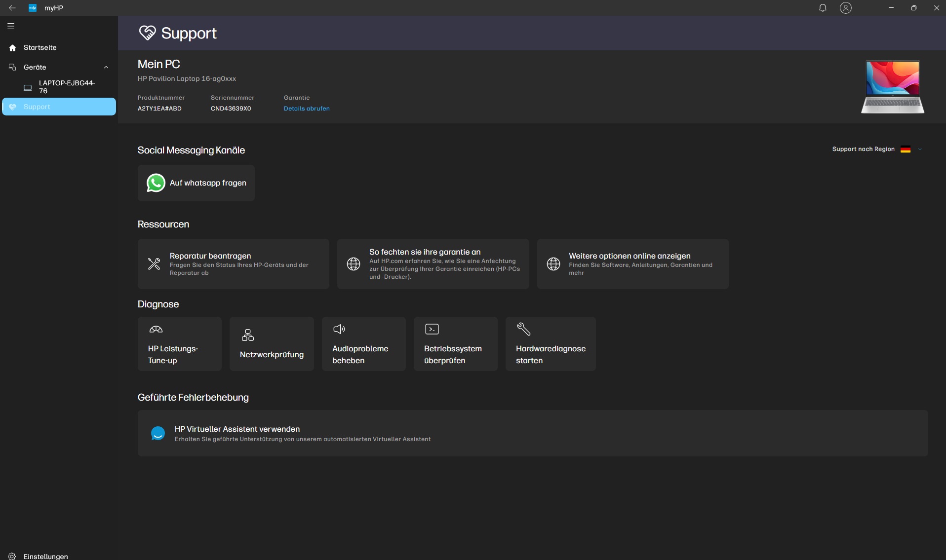
Task: Open Weitere optionen online anzeigen card
Action: click(x=632, y=264)
